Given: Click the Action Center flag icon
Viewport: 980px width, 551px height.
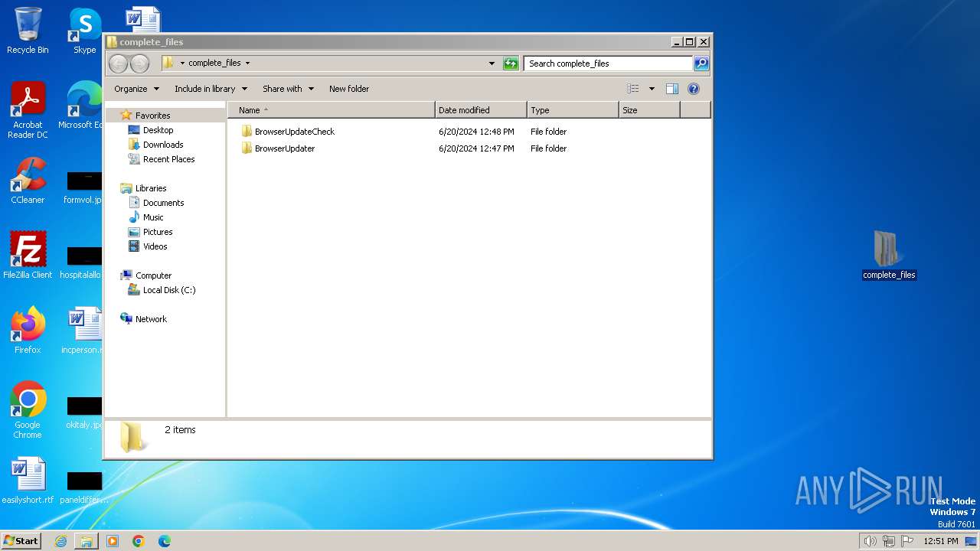Looking at the screenshot, I should tap(907, 541).
